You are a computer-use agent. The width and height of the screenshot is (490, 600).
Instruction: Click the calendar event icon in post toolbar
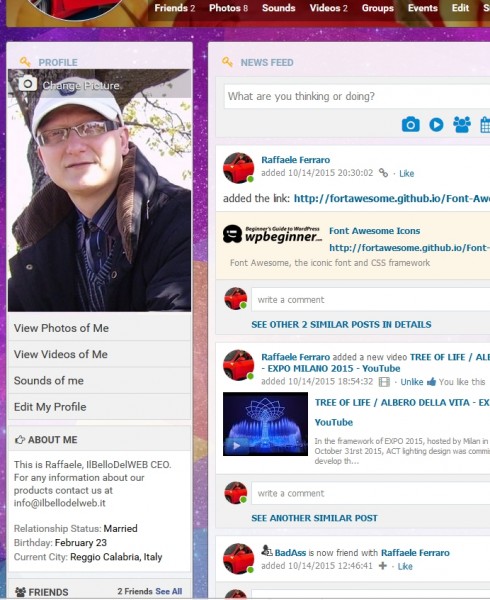(485, 125)
